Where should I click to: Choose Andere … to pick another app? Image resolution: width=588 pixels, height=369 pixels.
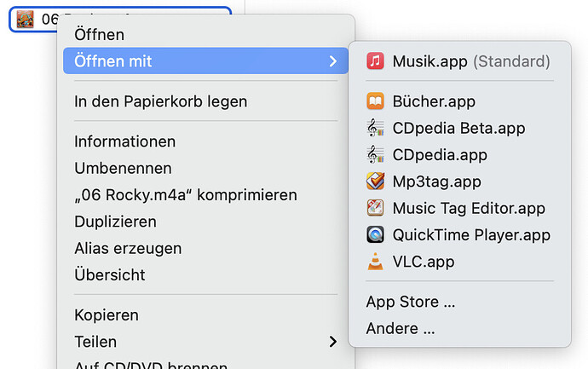pos(401,328)
